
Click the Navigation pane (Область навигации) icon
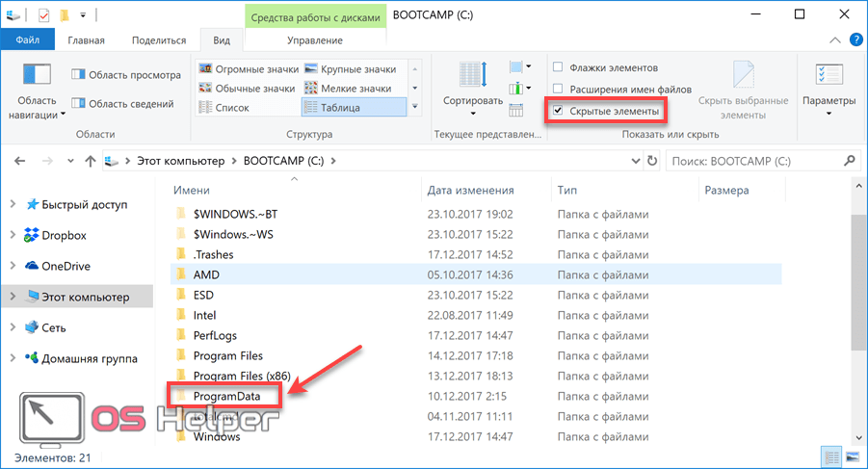tap(37, 77)
